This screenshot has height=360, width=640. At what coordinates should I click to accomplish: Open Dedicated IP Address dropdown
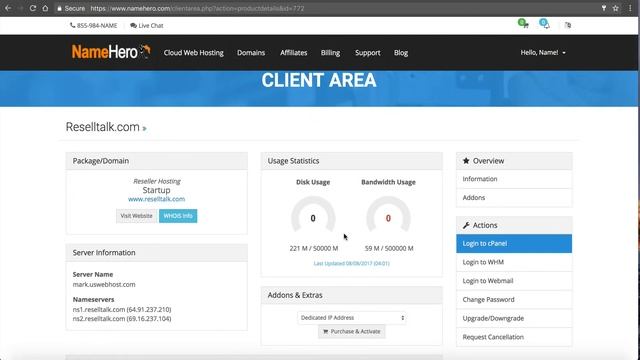(351, 318)
